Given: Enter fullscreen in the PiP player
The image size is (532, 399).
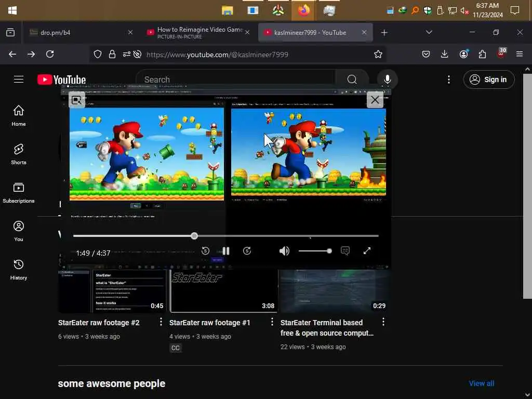Looking at the screenshot, I should [x=367, y=251].
